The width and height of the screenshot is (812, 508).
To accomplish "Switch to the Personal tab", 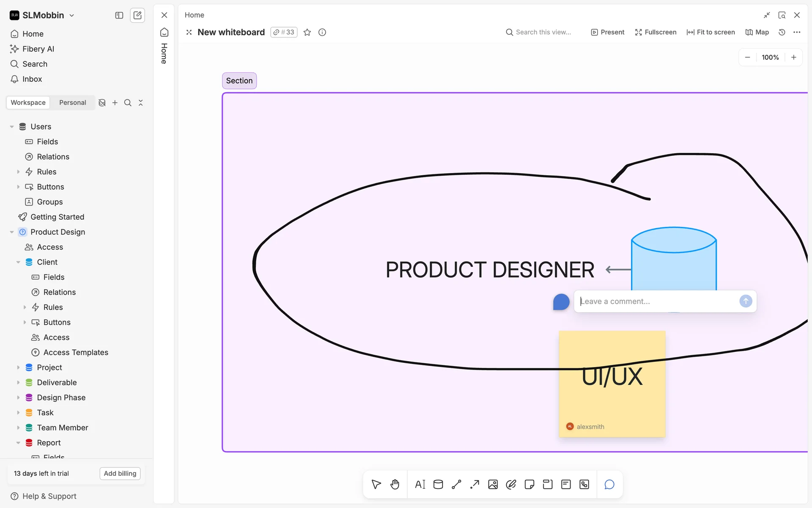I will click(72, 102).
